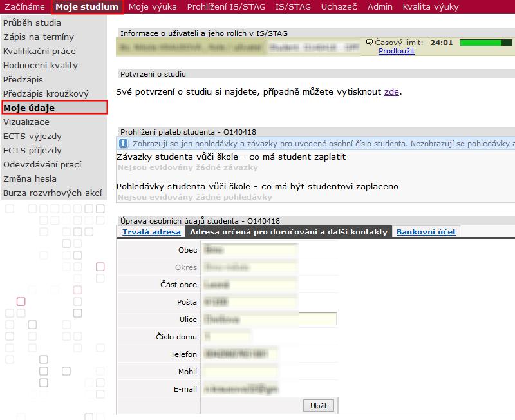The height and width of the screenshot is (420, 515).
Task: Select Moje údaje sidebar item
Action: click(55, 108)
